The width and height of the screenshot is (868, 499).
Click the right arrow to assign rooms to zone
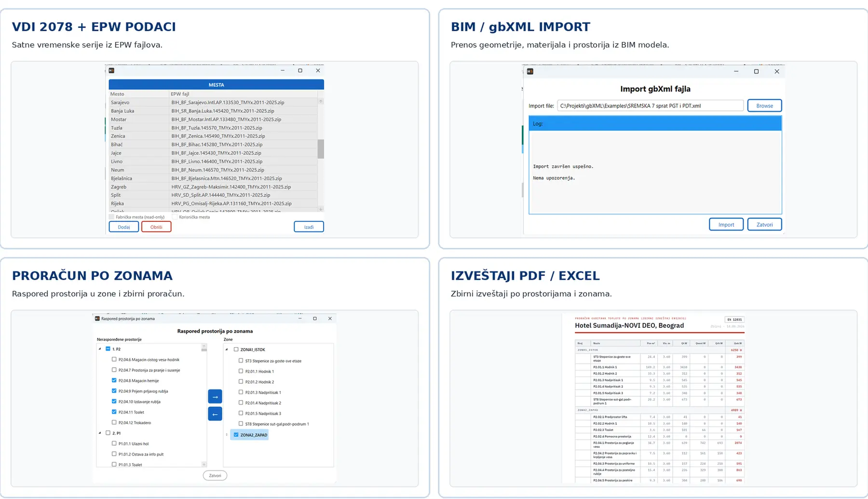[x=215, y=397]
